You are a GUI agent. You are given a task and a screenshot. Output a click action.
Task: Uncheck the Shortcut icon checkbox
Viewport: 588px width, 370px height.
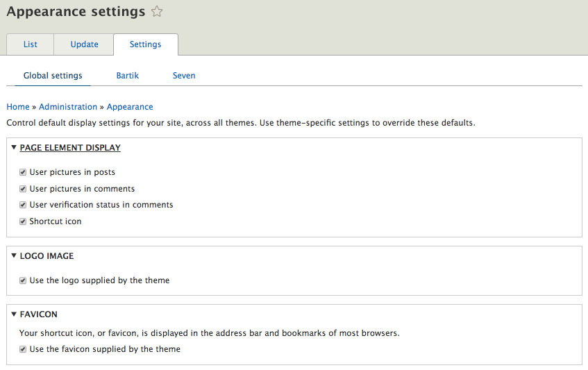click(23, 222)
